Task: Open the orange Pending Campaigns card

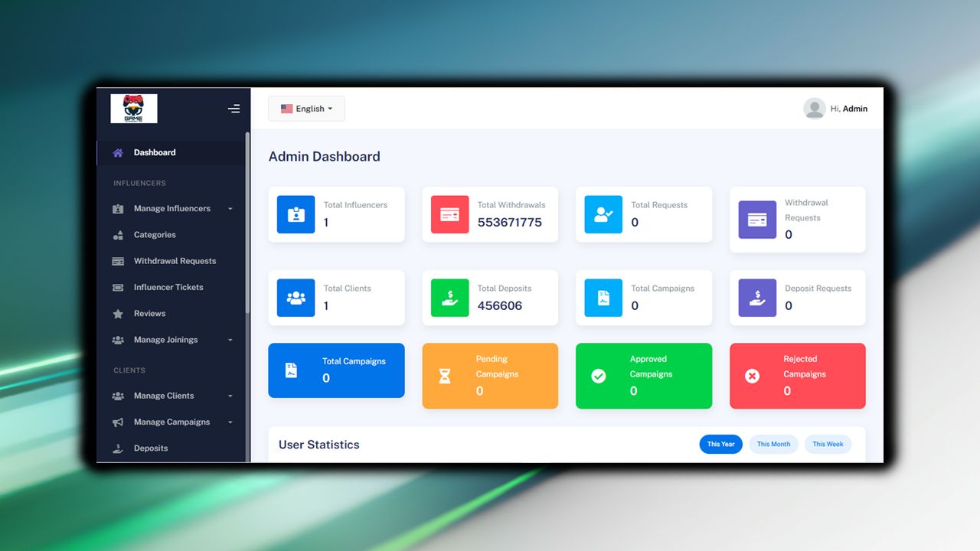Action: coord(490,376)
